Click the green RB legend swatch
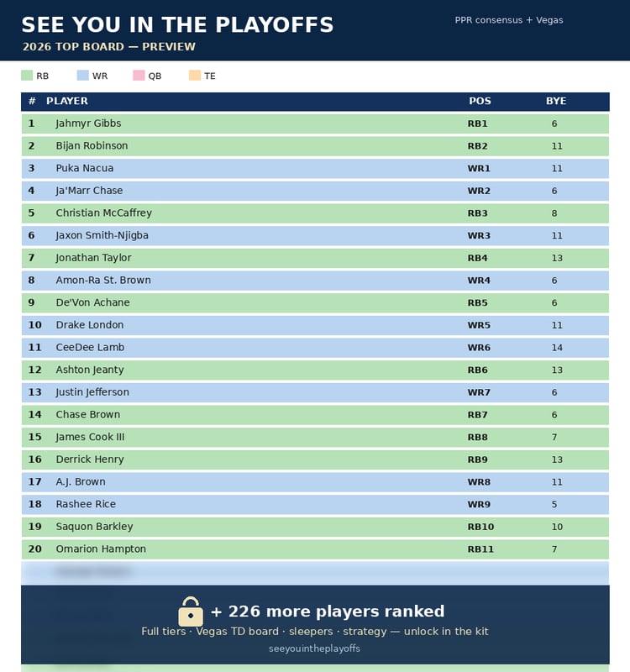The image size is (630, 672). (27, 76)
